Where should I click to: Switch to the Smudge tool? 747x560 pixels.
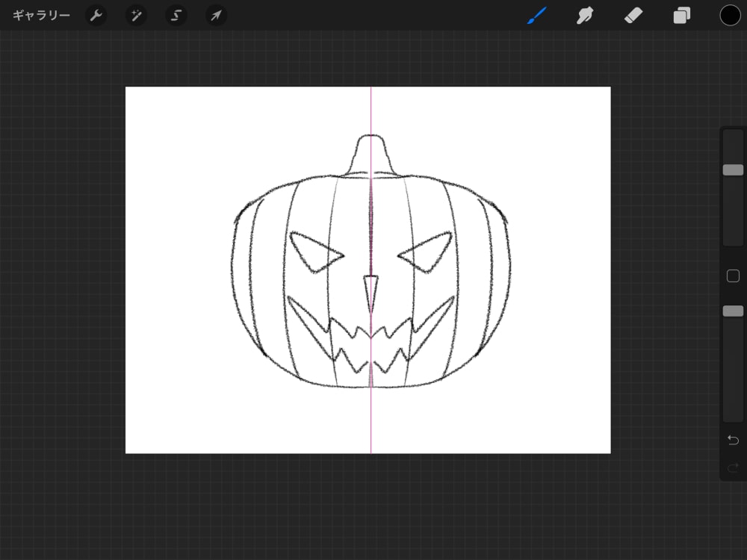585,15
